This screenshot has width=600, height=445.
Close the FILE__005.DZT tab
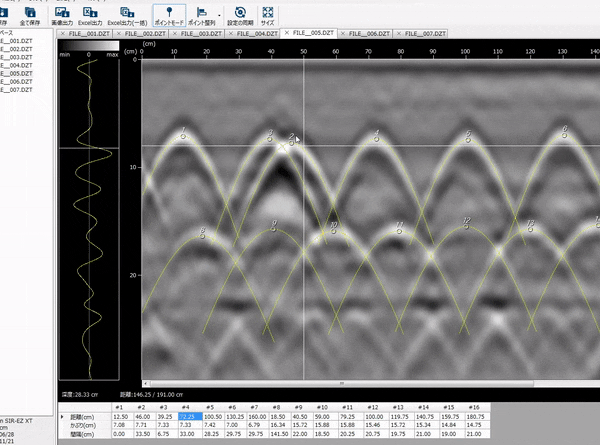(x=288, y=33)
